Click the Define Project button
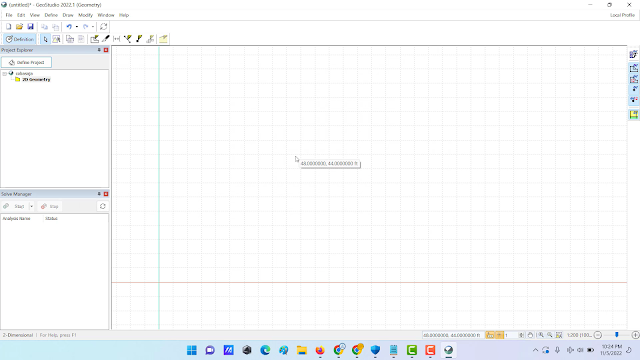The height and width of the screenshot is (360, 640). tap(27, 62)
